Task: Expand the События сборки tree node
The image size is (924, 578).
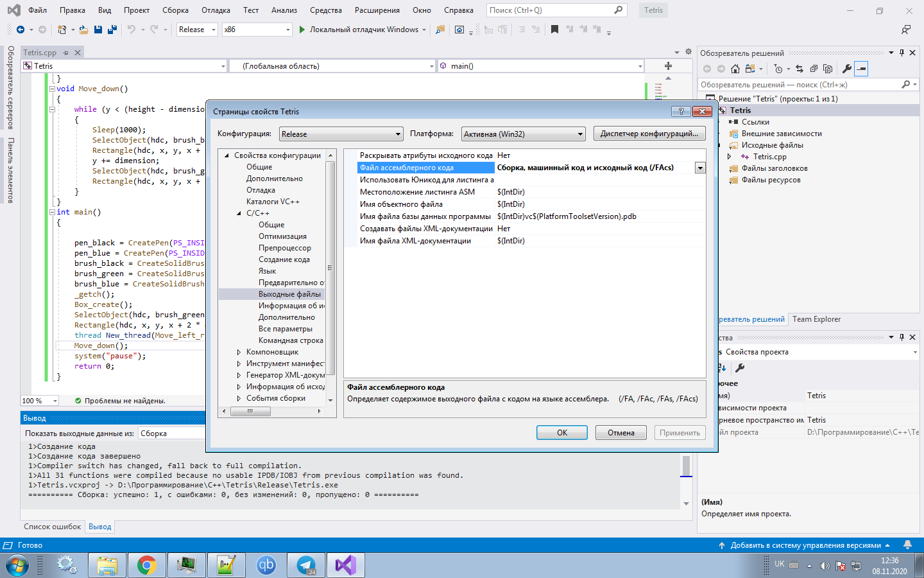Action: coord(239,398)
